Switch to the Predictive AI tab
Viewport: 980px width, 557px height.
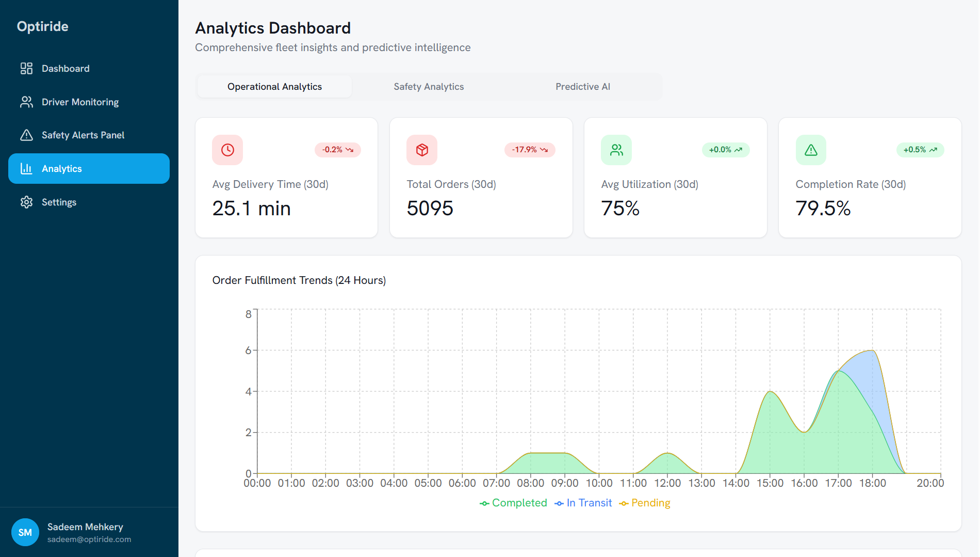click(583, 87)
